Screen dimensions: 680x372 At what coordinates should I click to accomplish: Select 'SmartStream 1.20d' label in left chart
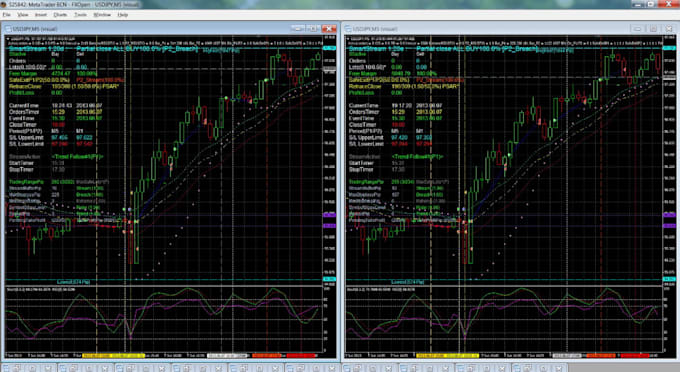(36, 49)
